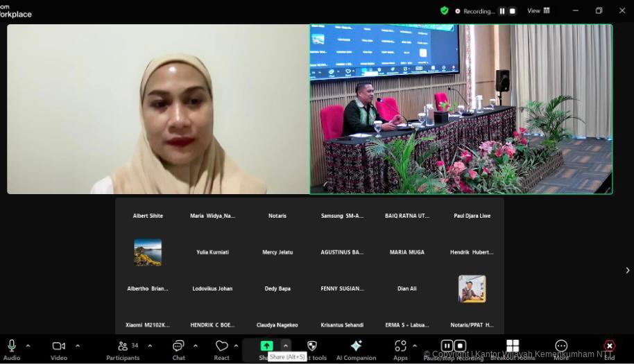Screen dimensions: 634x364
Task: Open the AI Companion sparkle icon
Action: pyautogui.click(x=356, y=346)
